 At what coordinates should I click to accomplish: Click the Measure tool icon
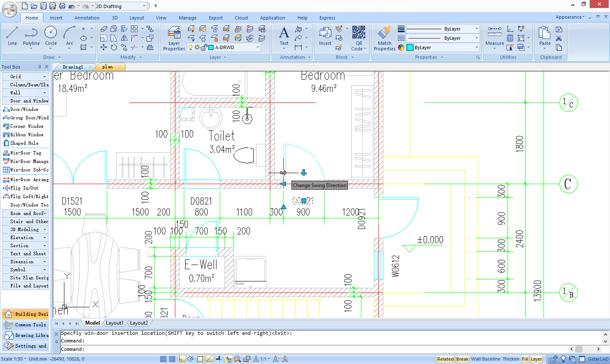(495, 36)
